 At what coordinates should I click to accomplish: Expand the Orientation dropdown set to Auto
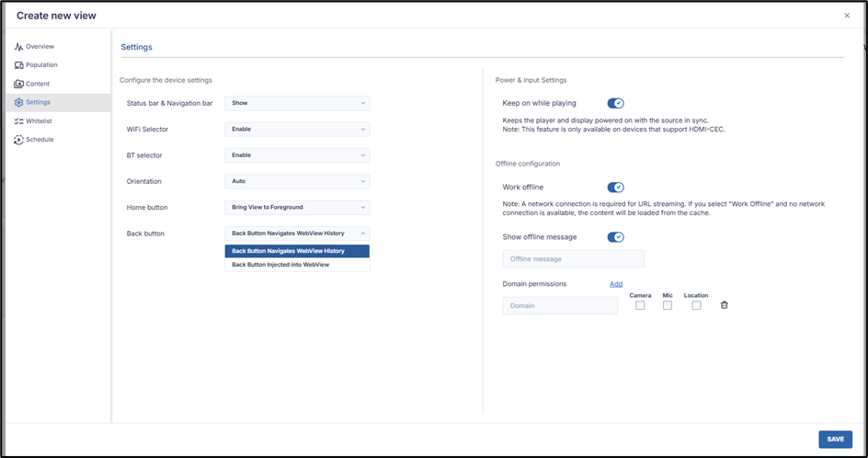coord(297,181)
